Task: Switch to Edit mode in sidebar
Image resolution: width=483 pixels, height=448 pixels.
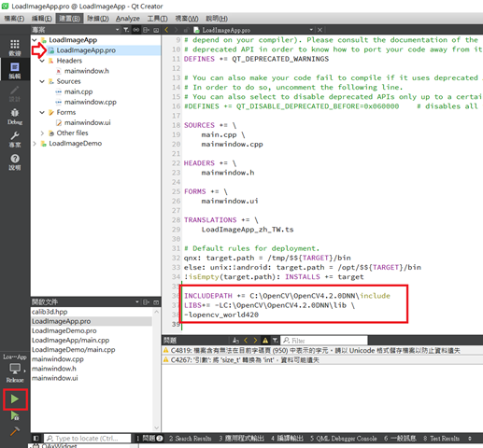Action: [15, 71]
